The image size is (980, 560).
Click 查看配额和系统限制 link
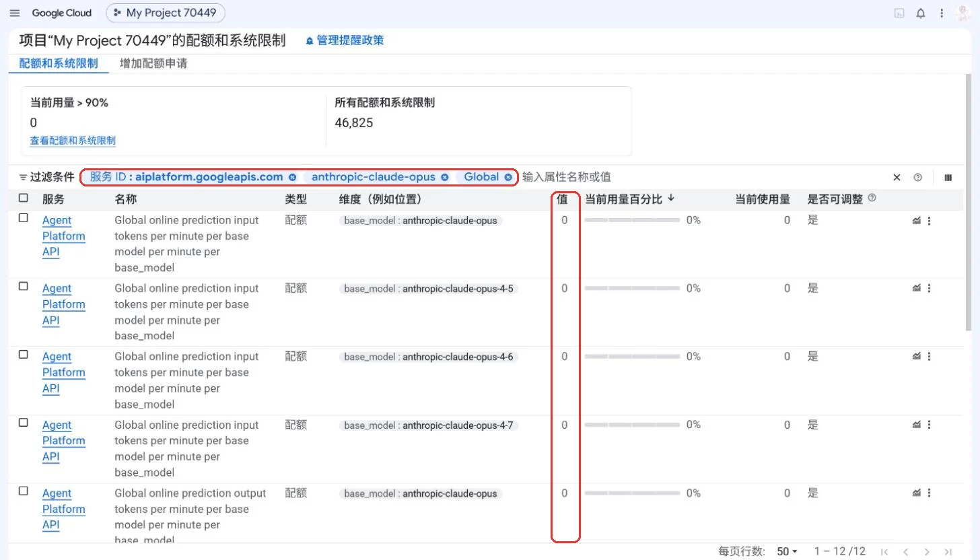coord(73,141)
